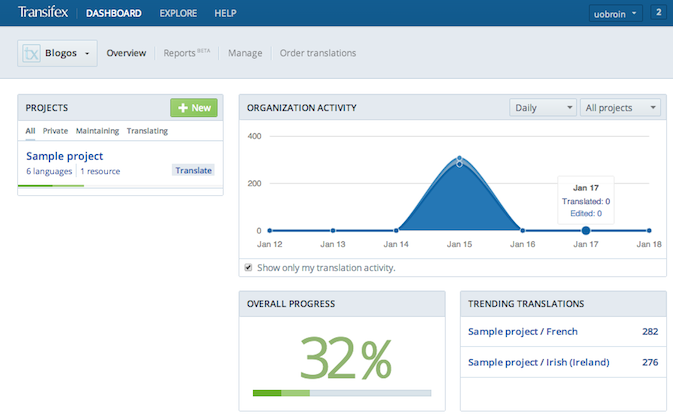
Task: Open Order translations page
Action: [x=317, y=53]
